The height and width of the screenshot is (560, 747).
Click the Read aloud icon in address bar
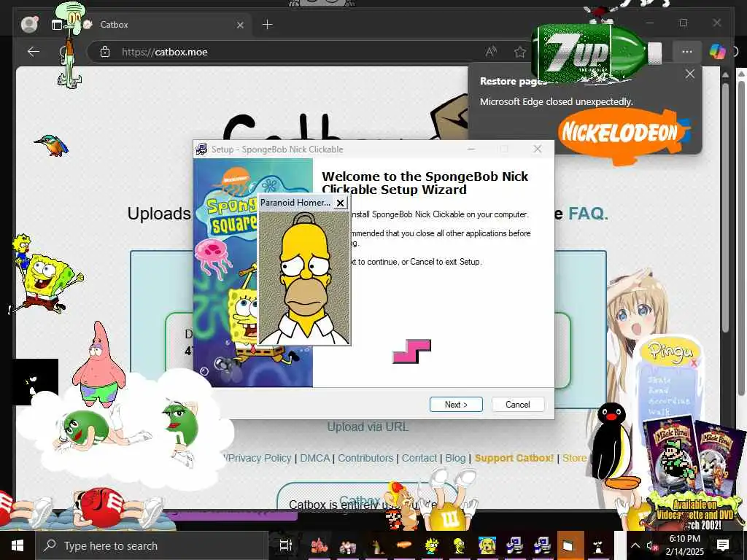[x=491, y=52]
